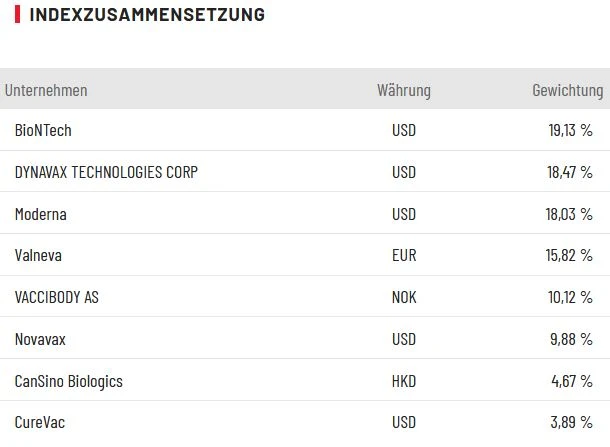
Task: Click the CanSino Biologics company name
Action: pos(69,382)
